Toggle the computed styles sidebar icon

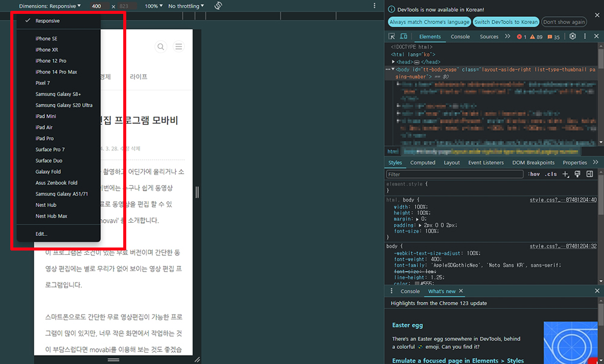pyautogui.click(x=590, y=174)
